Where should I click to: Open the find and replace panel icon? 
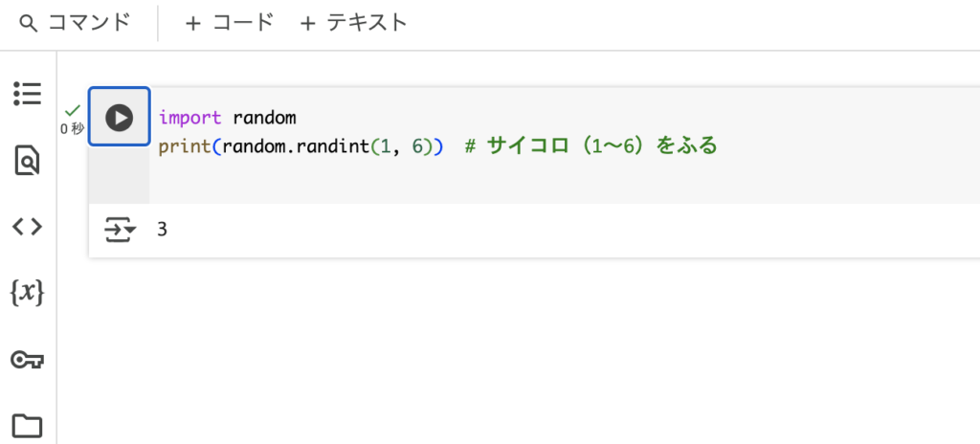coord(28,161)
